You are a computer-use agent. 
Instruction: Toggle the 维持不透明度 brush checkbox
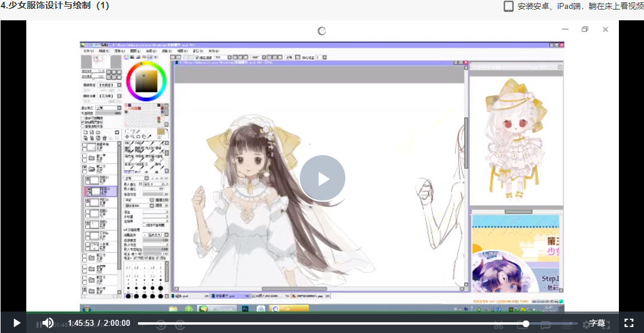[x=145, y=225]
